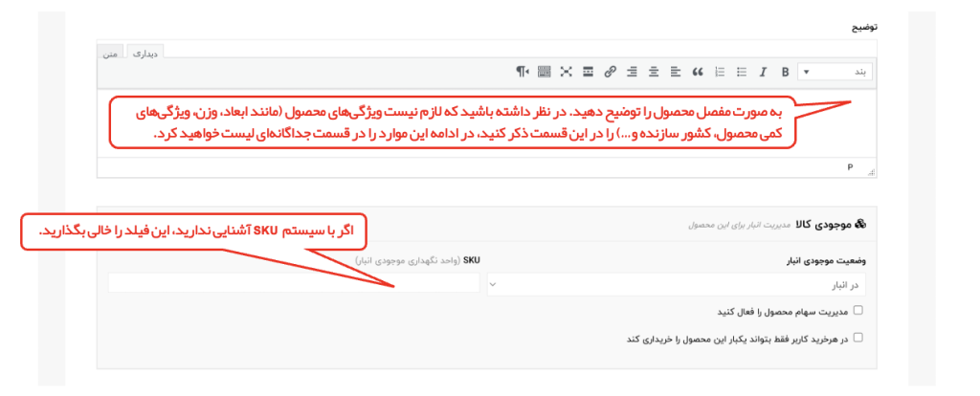Screen dimensions: 980x396
Task: Insert a bulleted list
Action: click(741, 72)
